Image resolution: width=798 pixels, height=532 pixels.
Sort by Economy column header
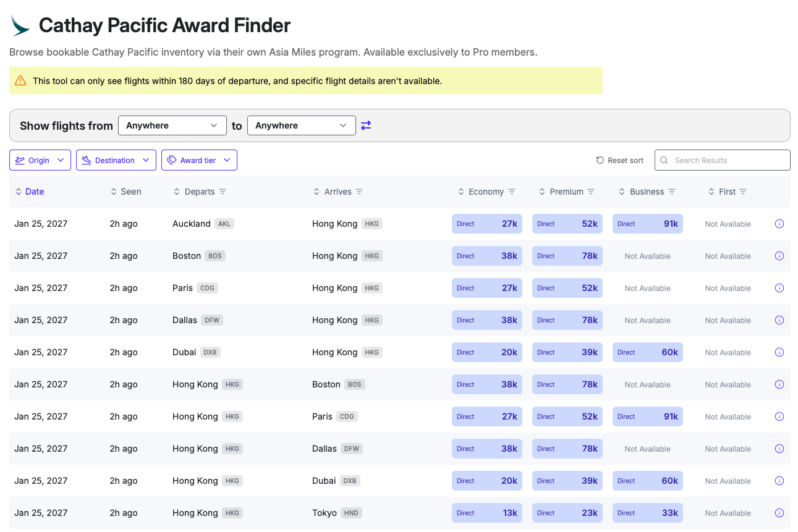click(481, 192)
